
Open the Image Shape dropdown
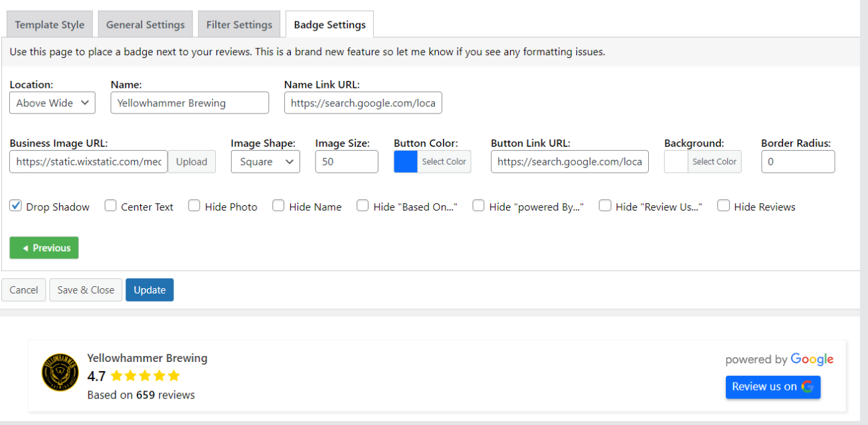266,161
